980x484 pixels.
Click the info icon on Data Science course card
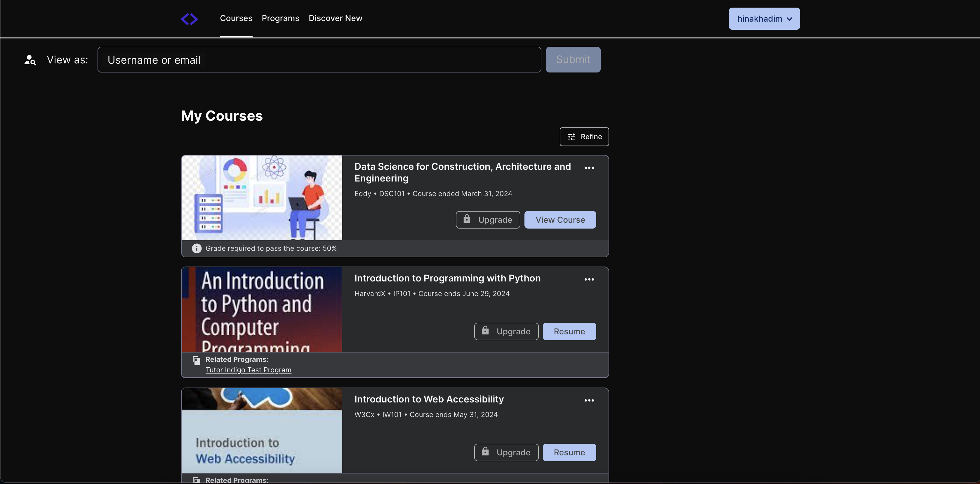coord(196,248)
